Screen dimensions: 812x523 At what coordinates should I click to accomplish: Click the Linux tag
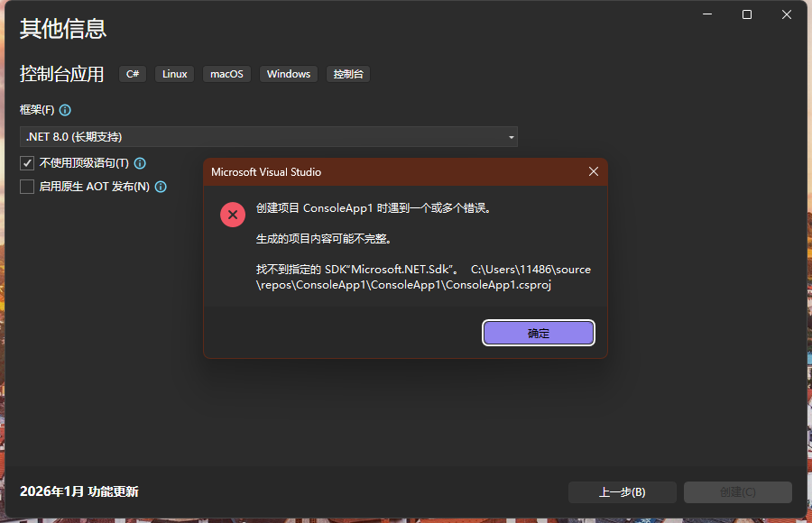coord(174,74)
